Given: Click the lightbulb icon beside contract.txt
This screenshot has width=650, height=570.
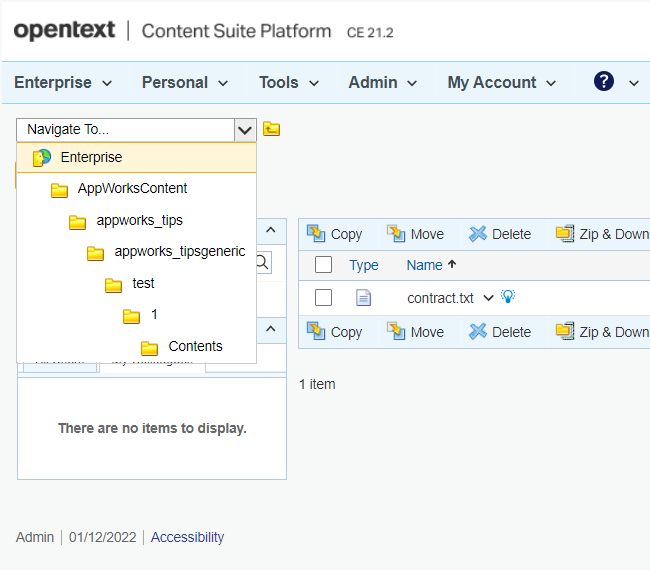Looking at the screenshot, I should coord(508,297).
